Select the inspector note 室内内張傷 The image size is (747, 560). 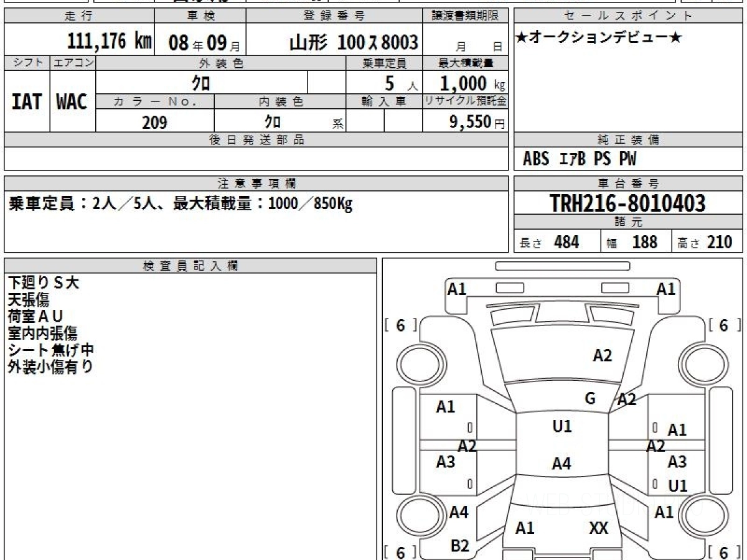pyautogui.click(x=42, y=334)
